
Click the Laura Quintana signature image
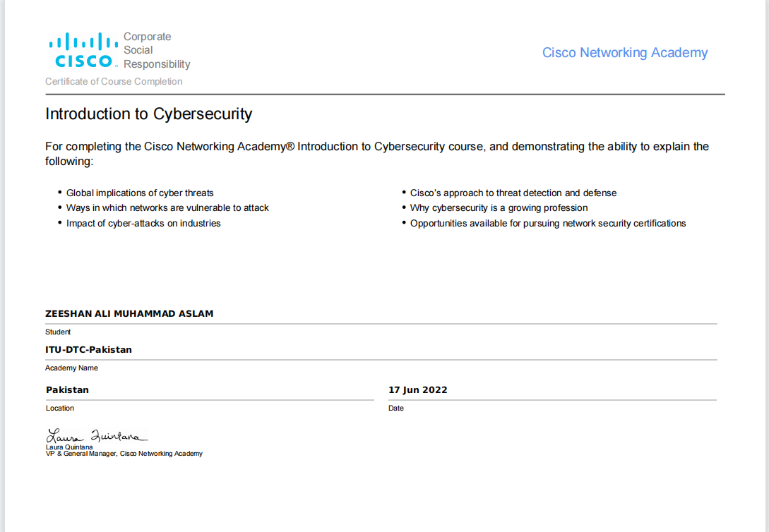point(96,435)
